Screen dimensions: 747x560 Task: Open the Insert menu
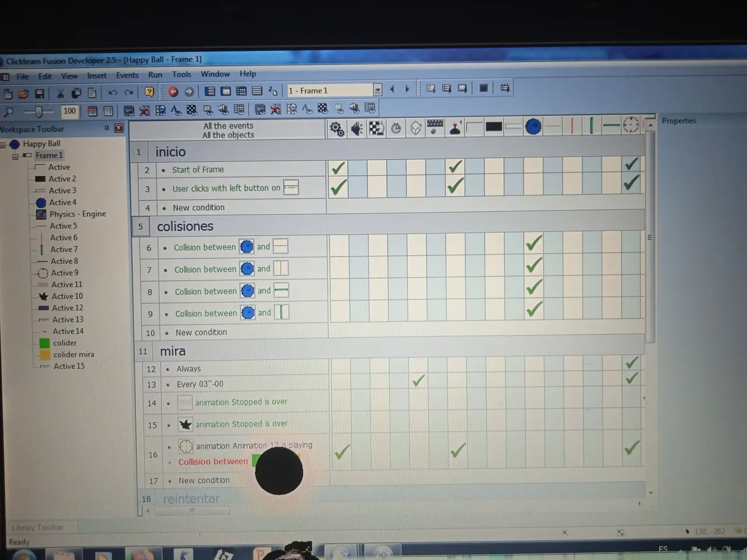(97, 75)
